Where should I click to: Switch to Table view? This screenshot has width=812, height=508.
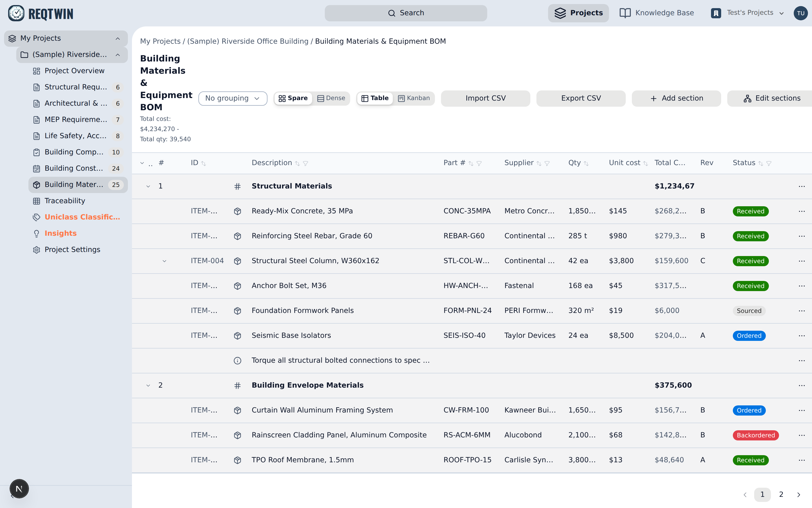[375, 98]
